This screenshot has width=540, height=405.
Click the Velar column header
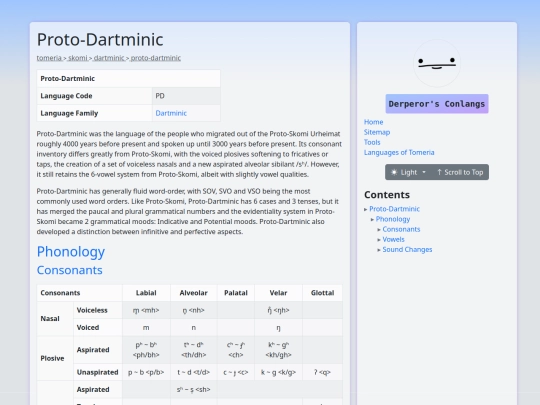(278, 293)
